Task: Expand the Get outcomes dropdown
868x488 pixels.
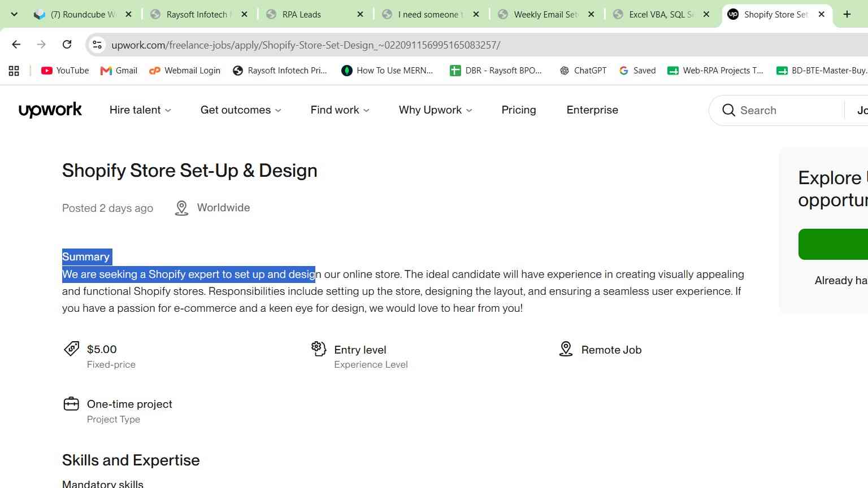Action: click(241, 110)
